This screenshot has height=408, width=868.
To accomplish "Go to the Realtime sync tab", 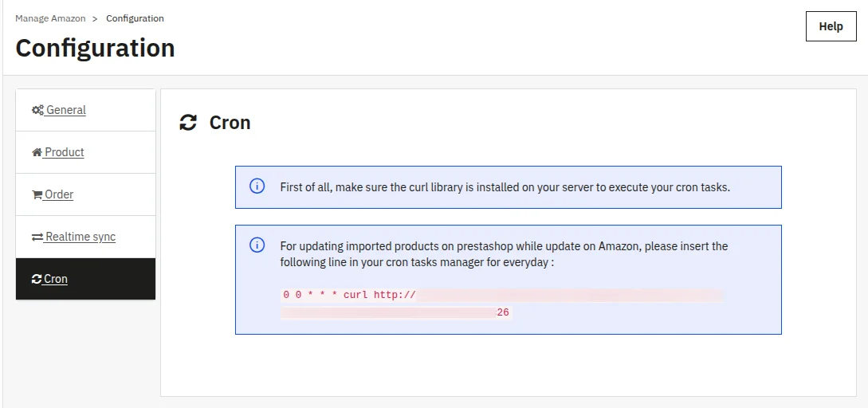I will (81, 237).
